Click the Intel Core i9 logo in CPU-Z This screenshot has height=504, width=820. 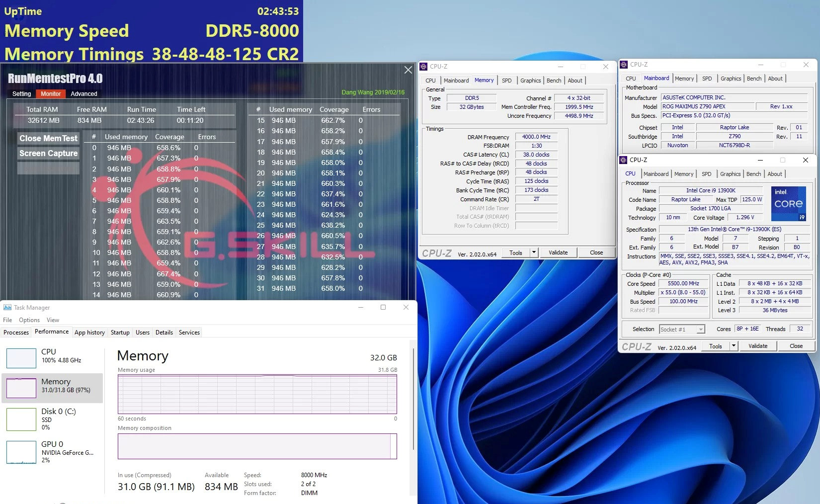click(788, 204)
